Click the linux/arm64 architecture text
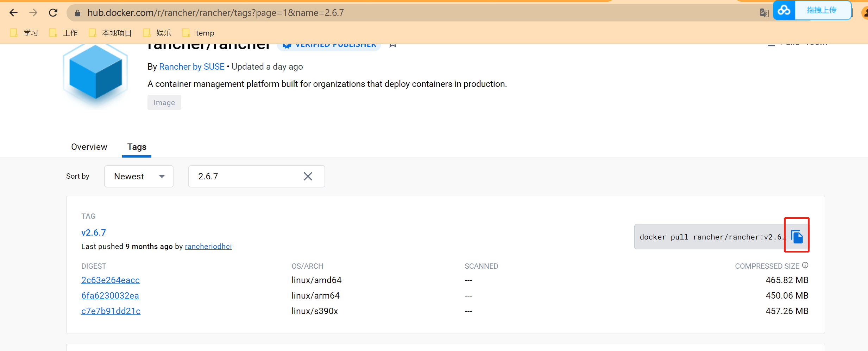Screen dimensions: 868x351 (x=315, y=296)
